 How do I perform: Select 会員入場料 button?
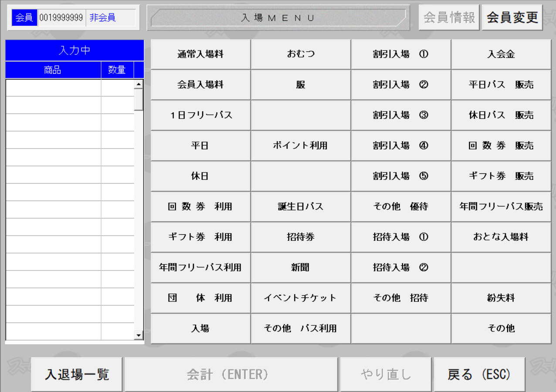pos(200,85)
